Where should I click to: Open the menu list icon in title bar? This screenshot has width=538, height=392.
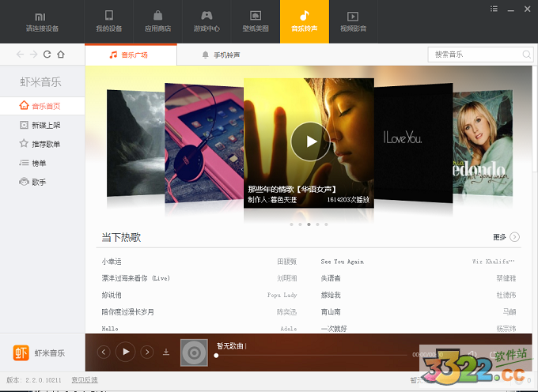click(494, 9)
